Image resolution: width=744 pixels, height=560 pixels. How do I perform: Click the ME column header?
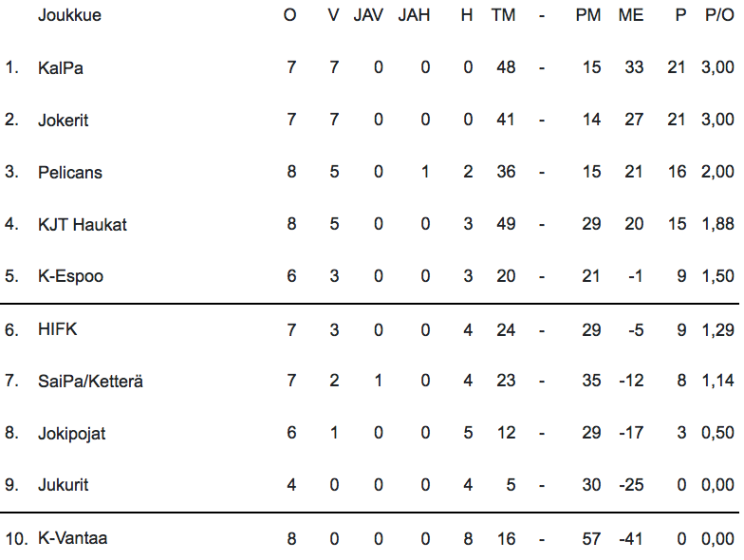(x=630, y=15)
